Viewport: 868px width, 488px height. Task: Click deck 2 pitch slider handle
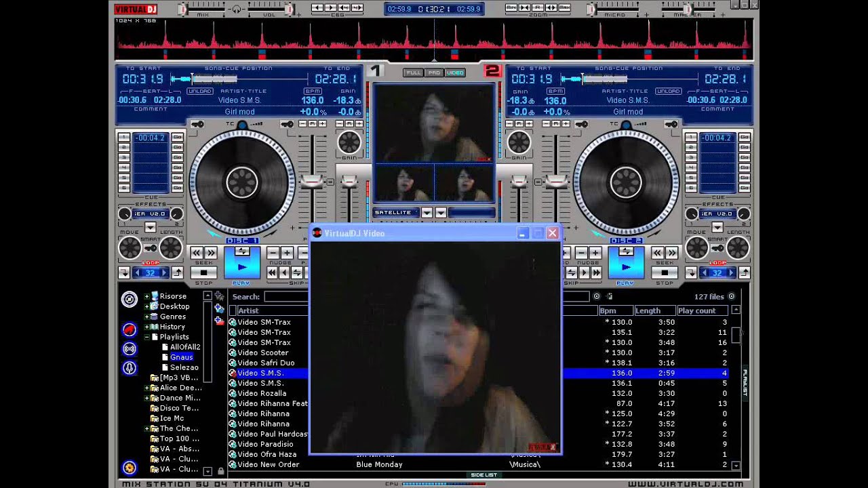[556, 182]
